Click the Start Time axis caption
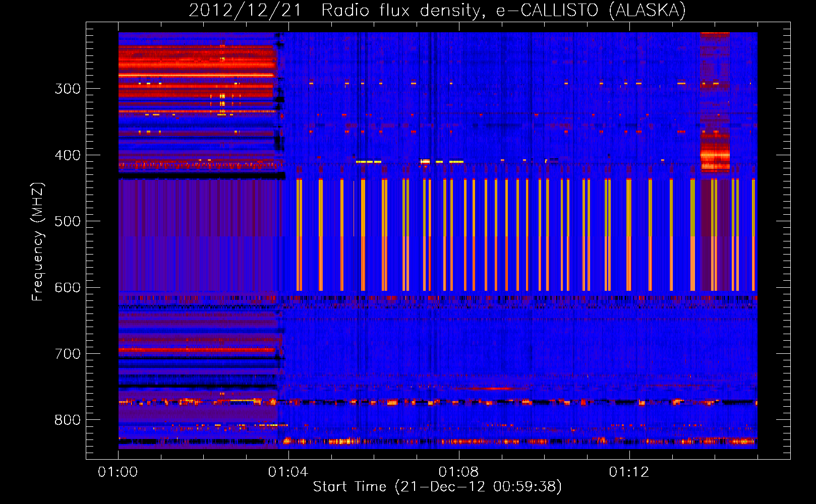The width and height of the screenshot is (816, 504). (x=437, y=487)
